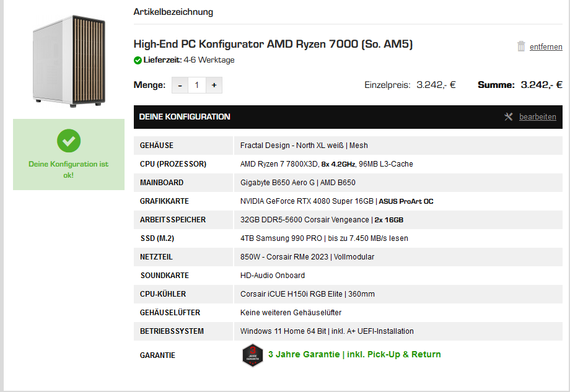Click the High-End PC Konfigurator product title
Viewport: 570px width, 392px height.
(273, 44)
